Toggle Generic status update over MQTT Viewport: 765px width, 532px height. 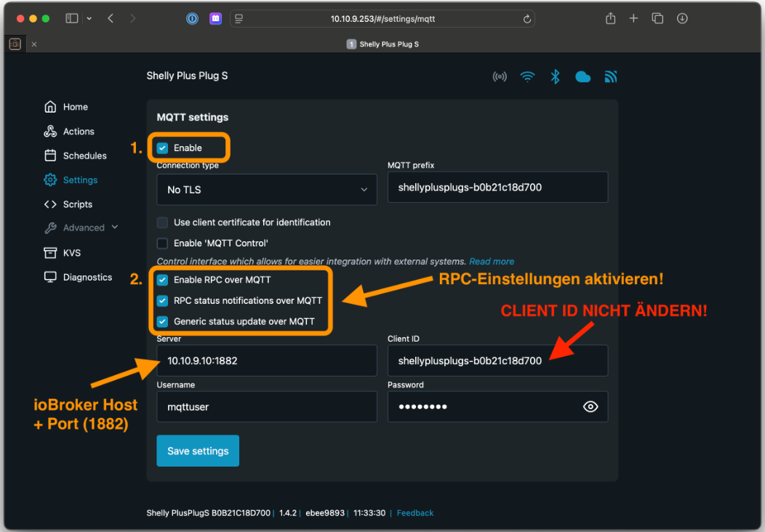pyautogui.click(x=163, y=321)
